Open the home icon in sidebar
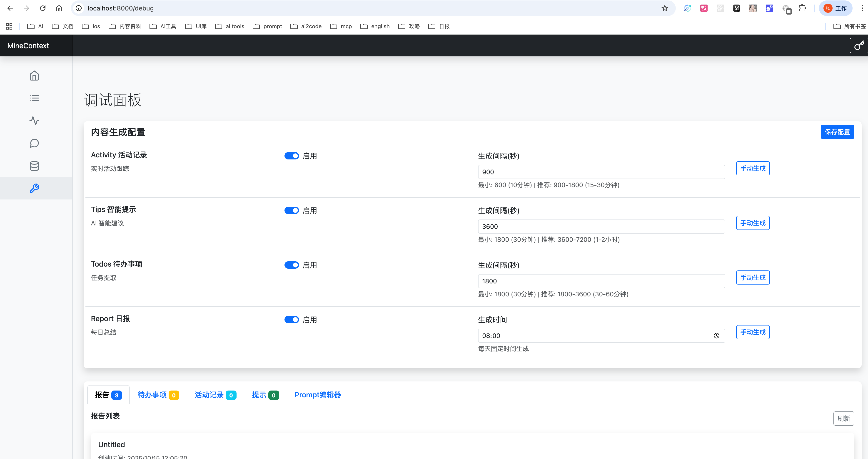 click(x=34, y=76)
